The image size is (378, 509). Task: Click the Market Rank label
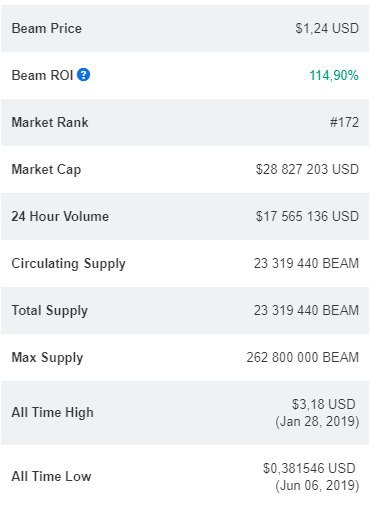click(x=50, y=122)
